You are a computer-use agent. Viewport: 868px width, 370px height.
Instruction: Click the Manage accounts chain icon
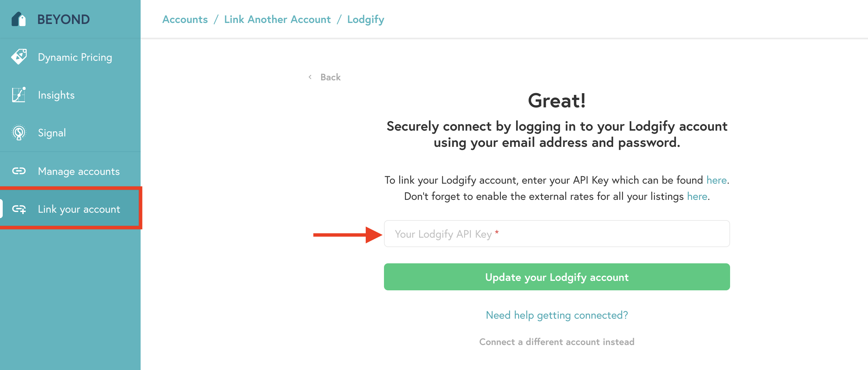click(x=19, y=171)
